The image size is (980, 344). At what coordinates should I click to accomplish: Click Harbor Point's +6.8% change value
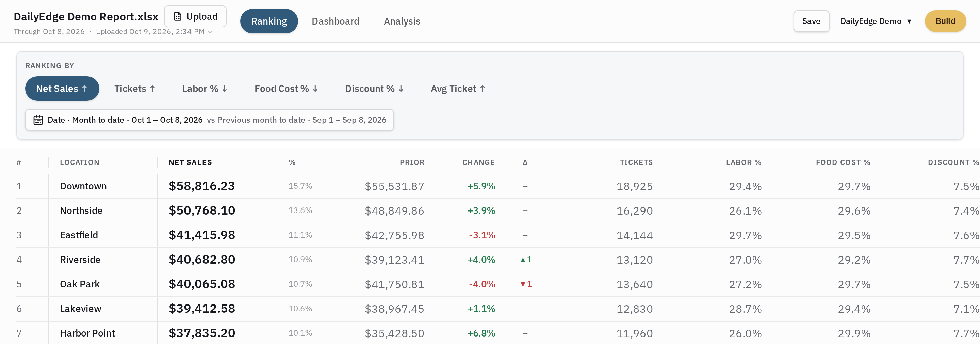coord(481,333)
